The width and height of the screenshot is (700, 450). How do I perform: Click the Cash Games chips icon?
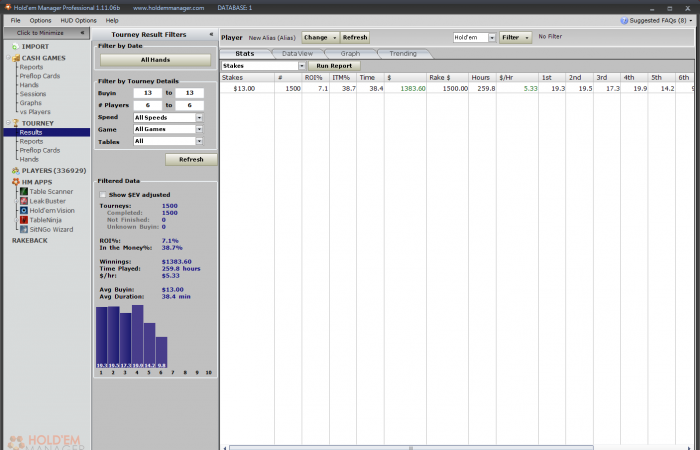[x=16, y=58]
